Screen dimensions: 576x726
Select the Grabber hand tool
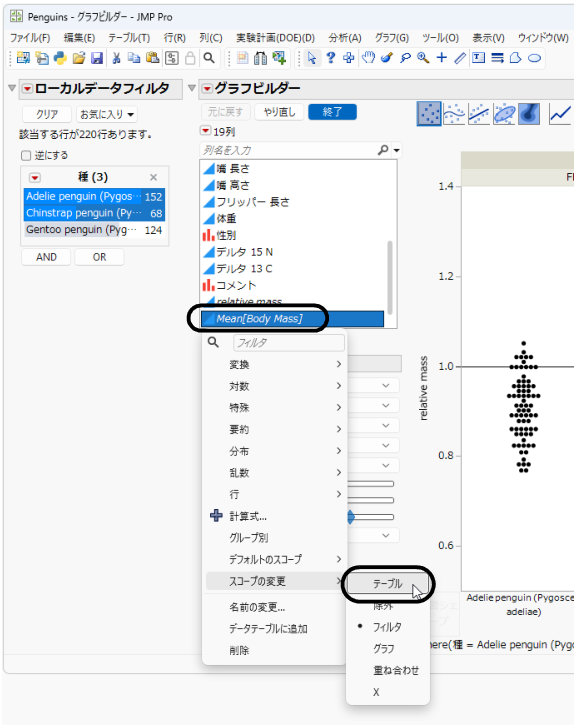(x=368, y=58)
